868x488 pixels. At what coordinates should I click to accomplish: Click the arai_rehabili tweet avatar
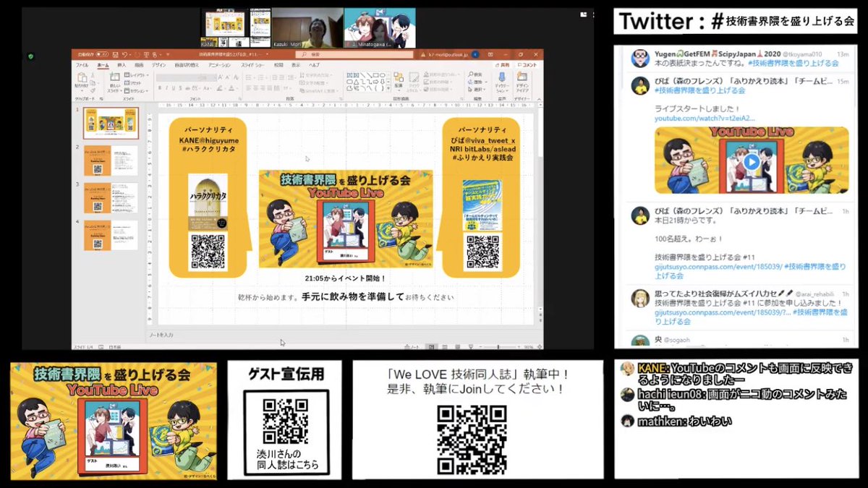tap(639, 299)
